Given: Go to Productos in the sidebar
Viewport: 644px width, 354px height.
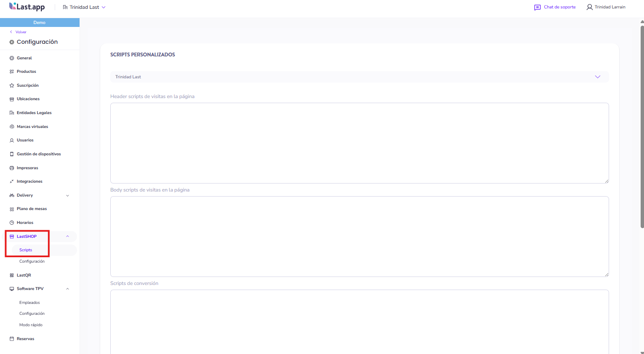Looking at the screenshot, I should tap(26, 72).
